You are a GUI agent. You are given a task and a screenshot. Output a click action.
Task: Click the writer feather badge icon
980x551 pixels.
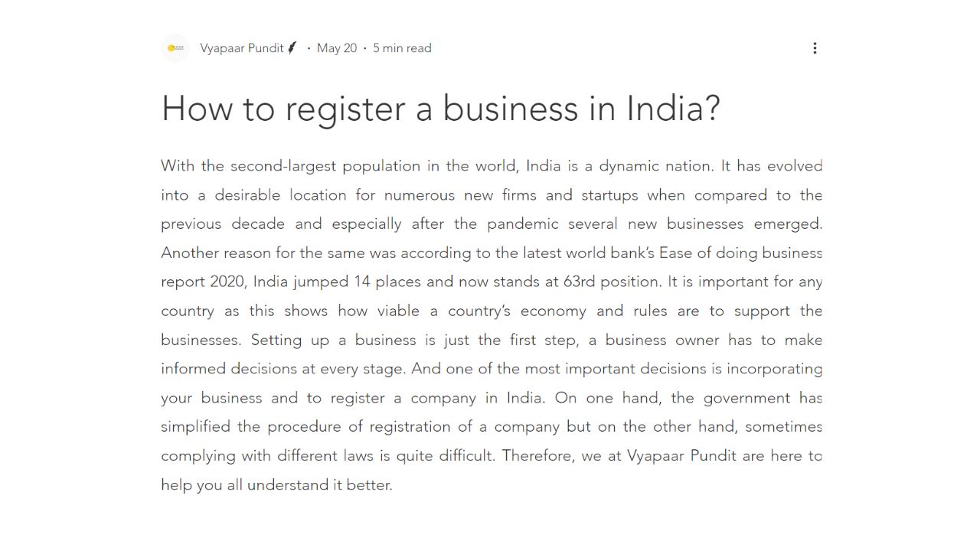coord(292,48)
